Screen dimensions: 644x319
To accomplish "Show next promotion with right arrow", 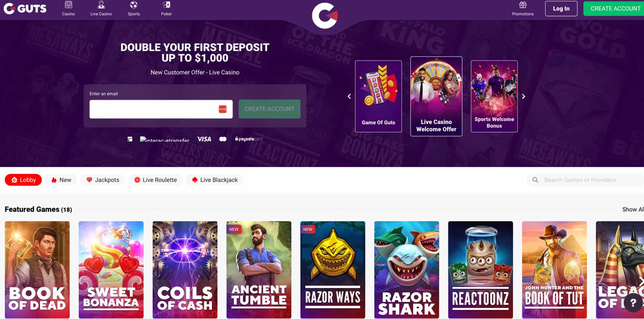I will pyautogui.click(x=523, y=96).
